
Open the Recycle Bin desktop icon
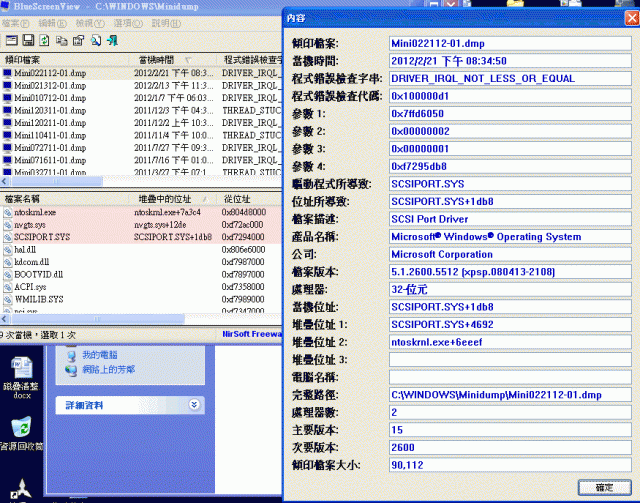pos(21,433)
